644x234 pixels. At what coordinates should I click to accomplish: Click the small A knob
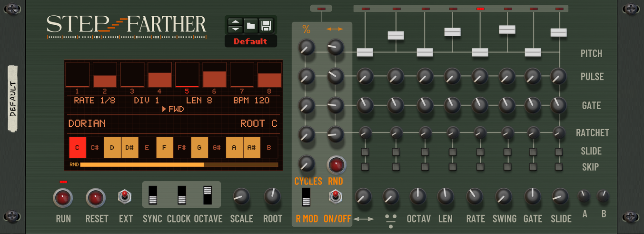point(584,195)
